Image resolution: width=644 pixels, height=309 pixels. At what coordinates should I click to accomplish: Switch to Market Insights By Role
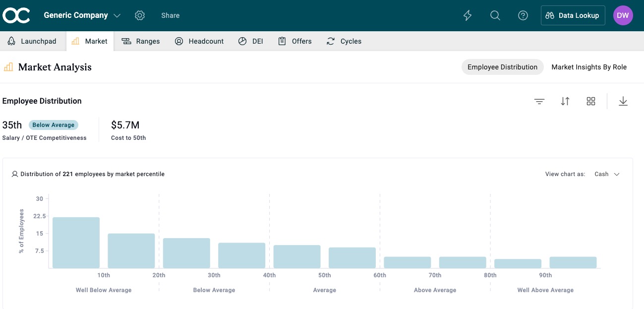coord(589,67)
